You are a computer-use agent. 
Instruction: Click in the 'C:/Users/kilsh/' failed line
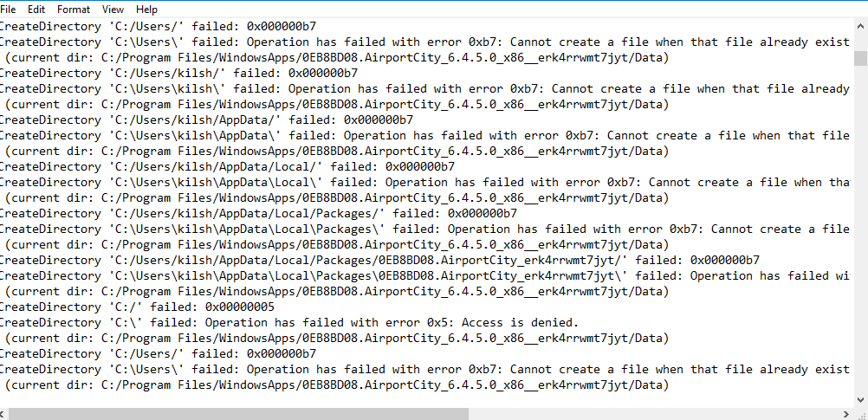click(x=173, y=73)
